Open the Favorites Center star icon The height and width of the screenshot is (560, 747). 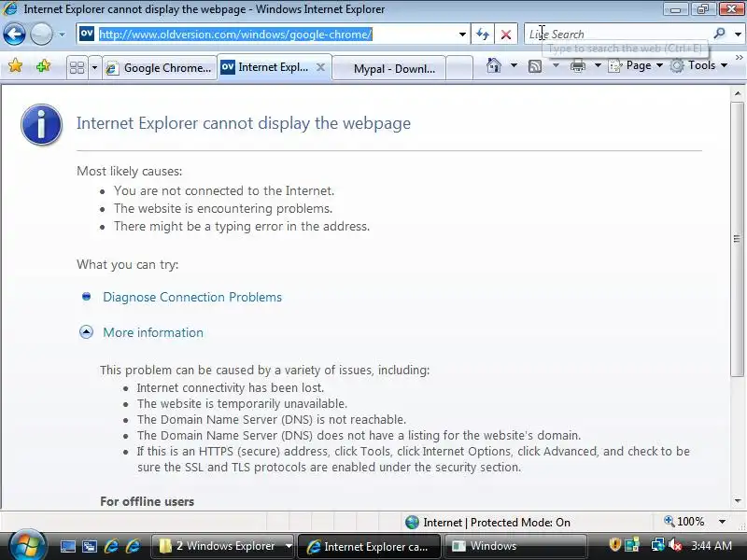tap(15, 65)
